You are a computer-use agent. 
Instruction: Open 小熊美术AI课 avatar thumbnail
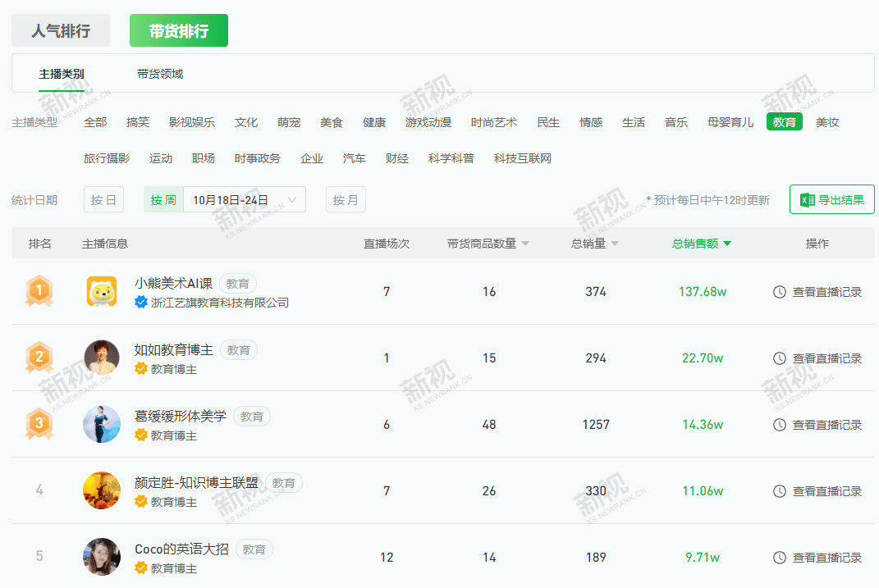[102, 291]
